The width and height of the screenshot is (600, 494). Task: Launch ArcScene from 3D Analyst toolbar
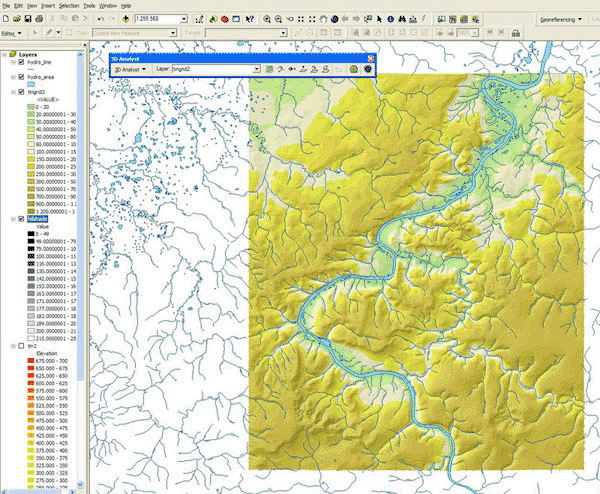point(354,69)
